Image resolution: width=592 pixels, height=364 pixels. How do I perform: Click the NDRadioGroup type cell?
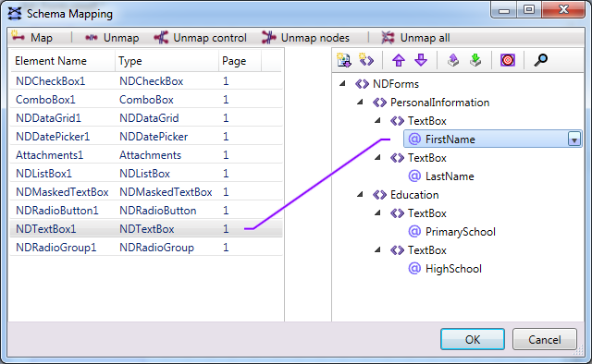[156, 248]
